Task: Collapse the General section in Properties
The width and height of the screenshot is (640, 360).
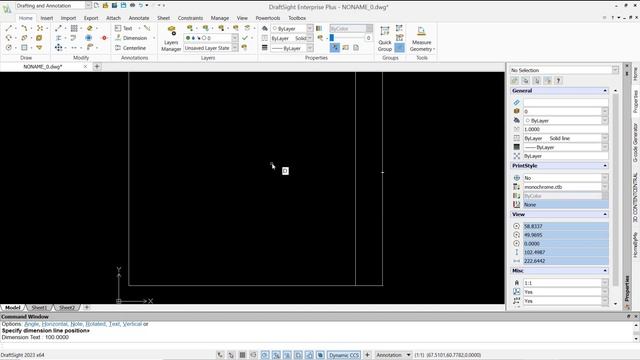Action: pyautogui.click(x=605, y=91)
